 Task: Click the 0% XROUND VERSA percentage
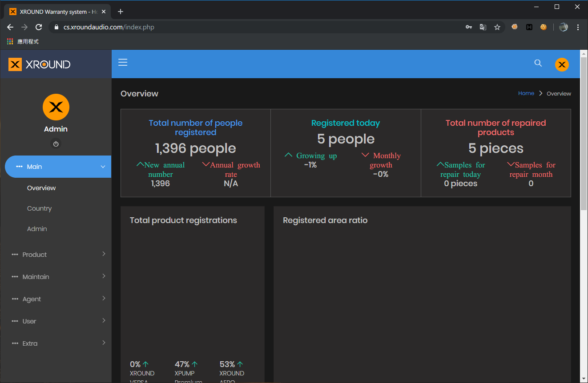point(135,364)
